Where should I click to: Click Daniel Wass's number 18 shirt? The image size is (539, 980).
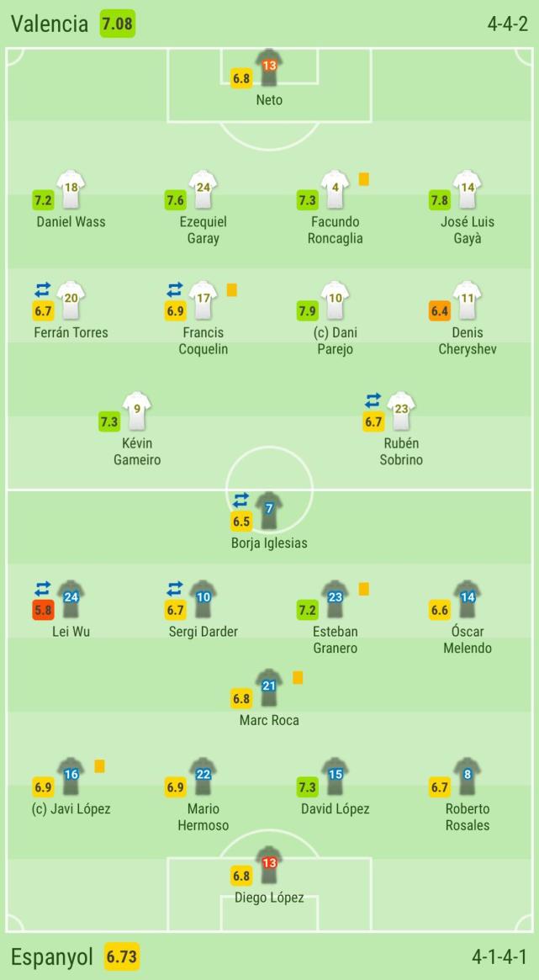71,189
